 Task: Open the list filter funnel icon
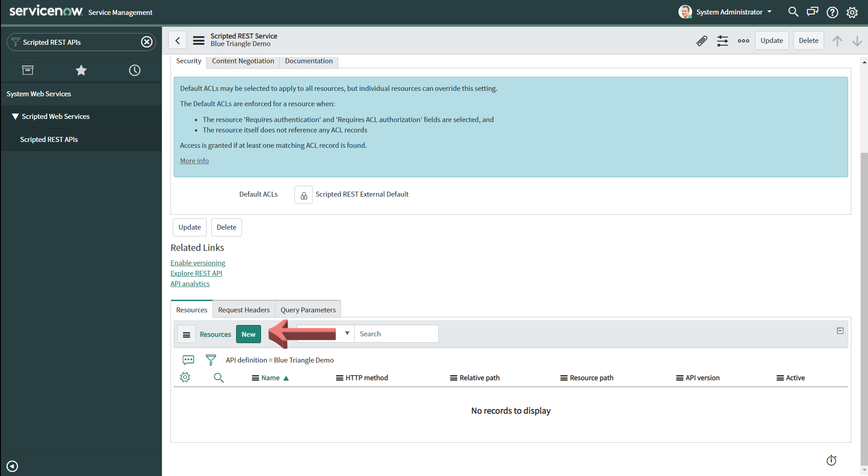tap(211, 360)
